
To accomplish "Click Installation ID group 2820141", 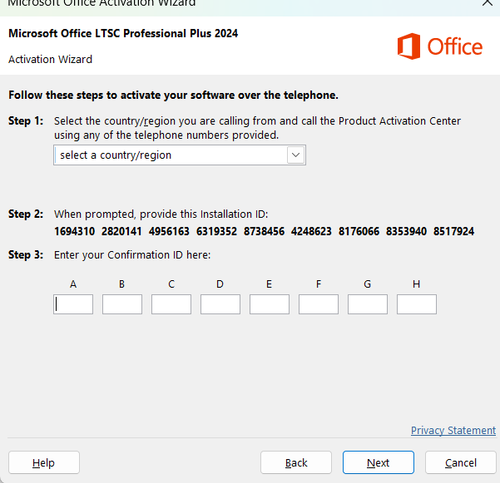I will click(x=122, y=231).
